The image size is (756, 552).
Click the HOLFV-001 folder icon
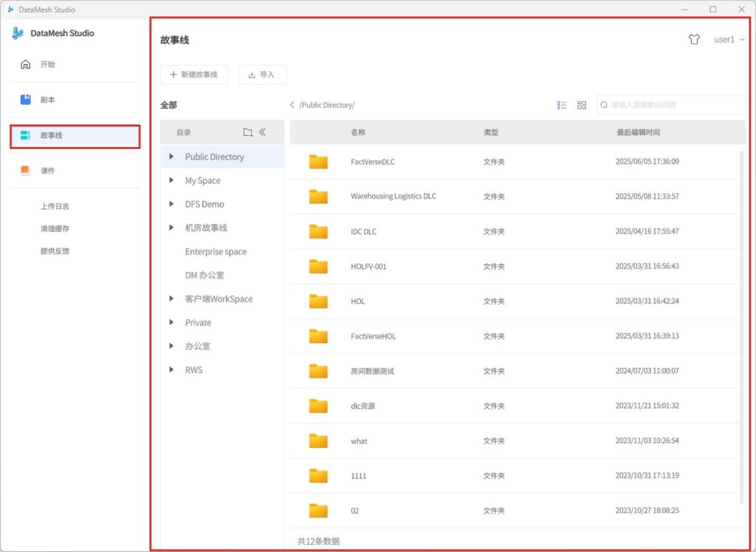(318, 266)
